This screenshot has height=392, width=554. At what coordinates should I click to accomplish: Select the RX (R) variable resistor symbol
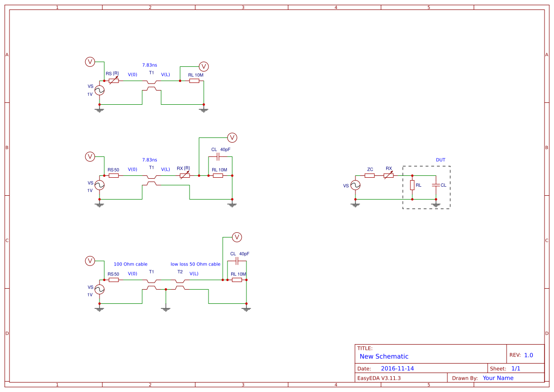(184, 175)
